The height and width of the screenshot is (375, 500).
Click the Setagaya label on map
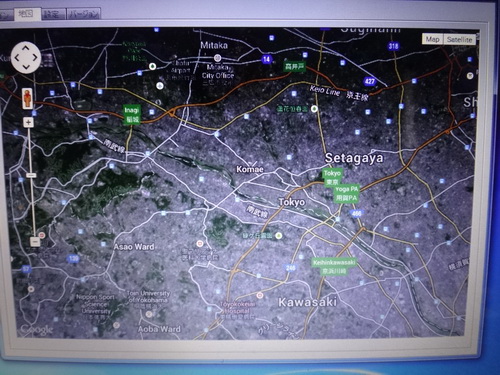pyautogui.click(x=354, y=158)
